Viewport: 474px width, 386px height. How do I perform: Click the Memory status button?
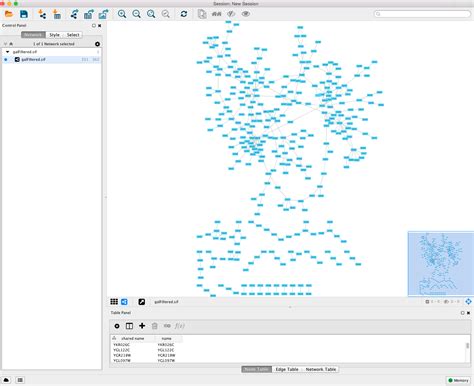pos(459,380)
